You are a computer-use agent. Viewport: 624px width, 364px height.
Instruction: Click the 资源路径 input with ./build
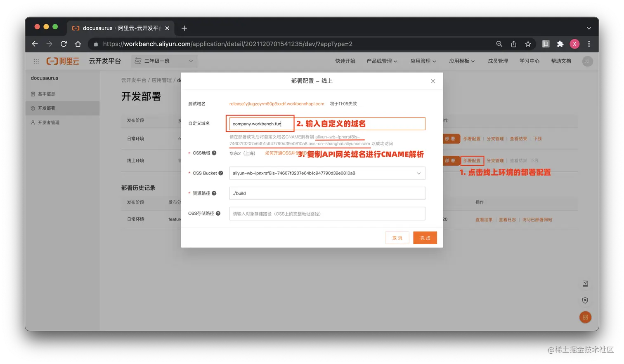click(x=327, y=193)
